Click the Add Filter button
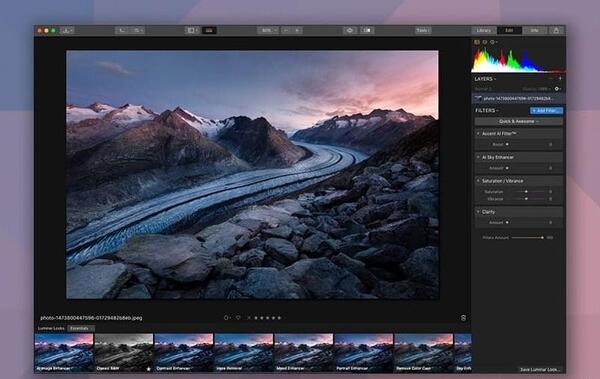The height and width of the screenshot is (379, 600). 546,111
